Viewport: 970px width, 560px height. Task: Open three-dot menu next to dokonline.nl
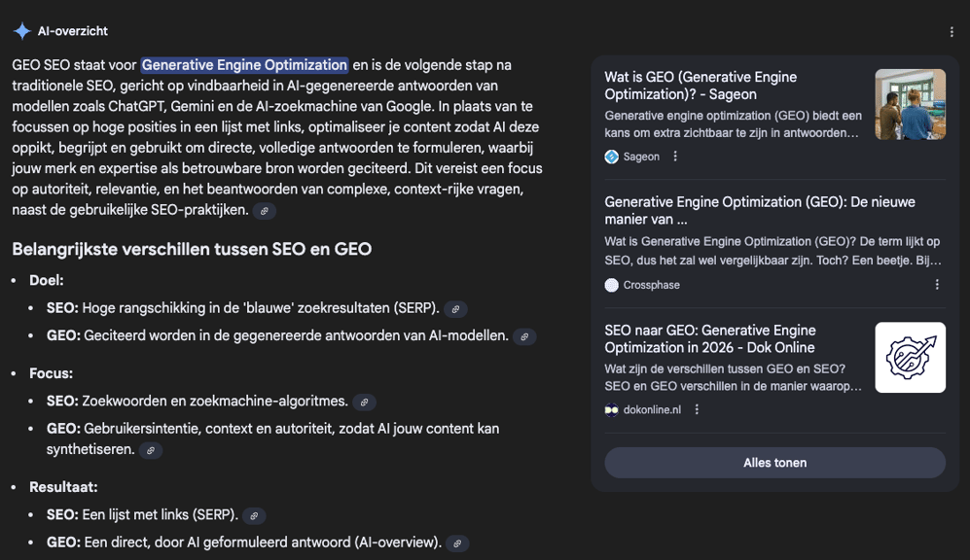pos(697,409)
